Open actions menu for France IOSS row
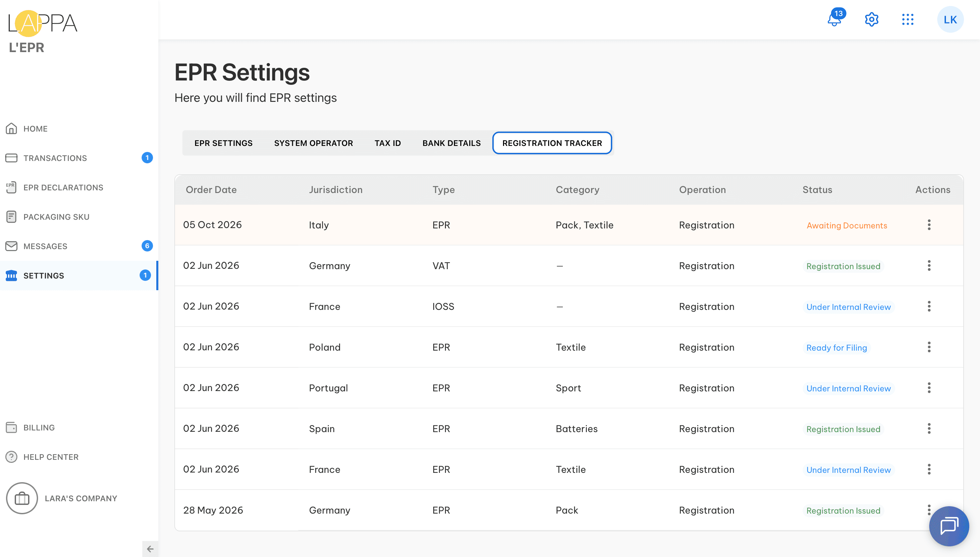 coord(929,306)
